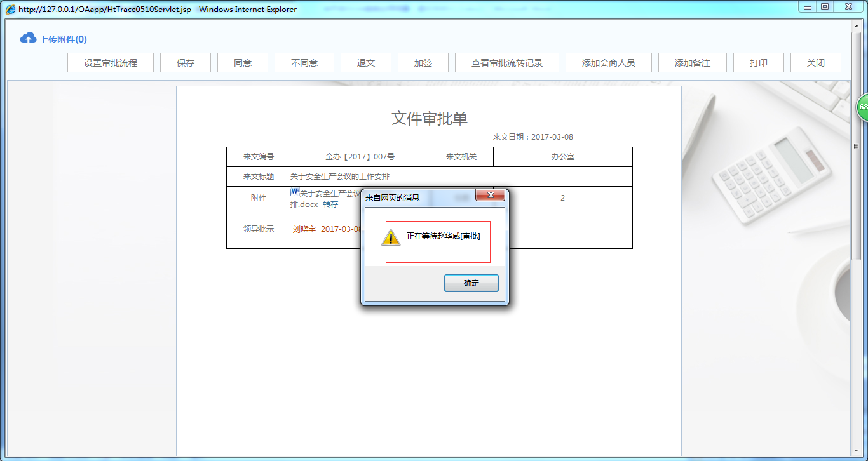
Task: Click 添加备注 add note button
Action: (693, 63)
